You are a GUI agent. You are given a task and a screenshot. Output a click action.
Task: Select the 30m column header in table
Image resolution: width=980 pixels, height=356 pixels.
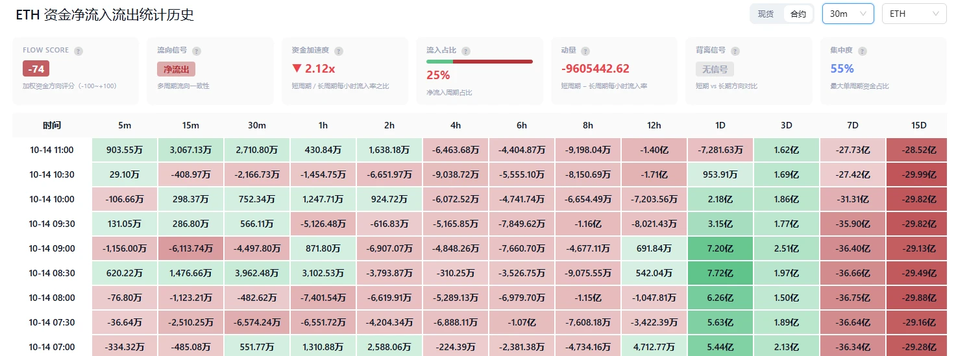click(x=257, y=125)
